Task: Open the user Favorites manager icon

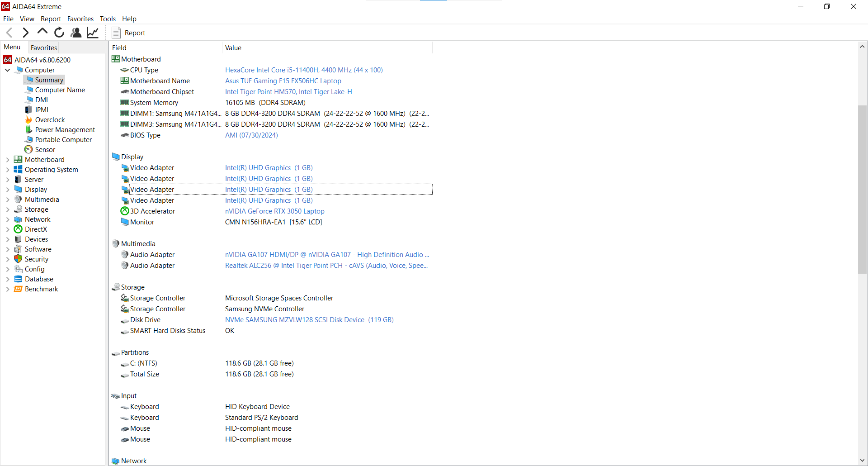Action: pos(76,33)
